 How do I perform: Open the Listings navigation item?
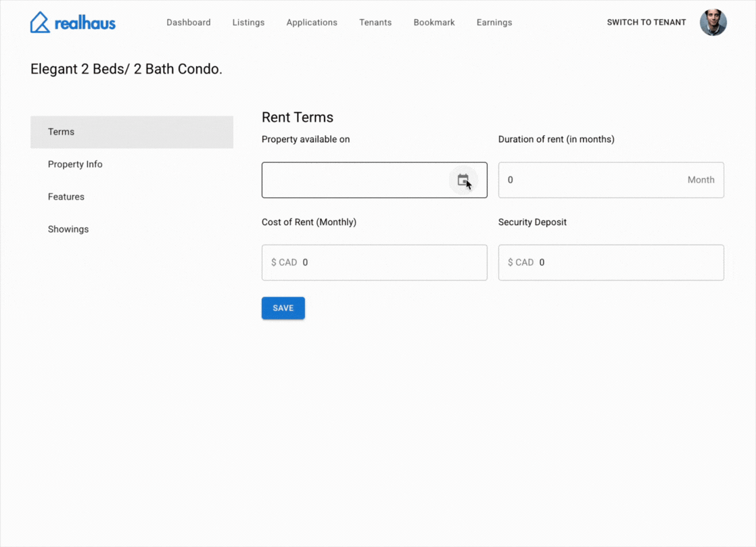point(248,22)
